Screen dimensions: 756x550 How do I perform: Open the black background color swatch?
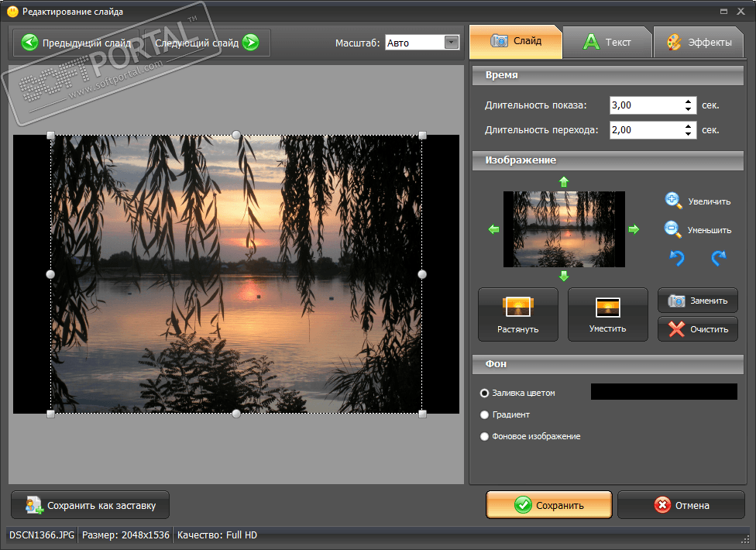pos(664,392)
